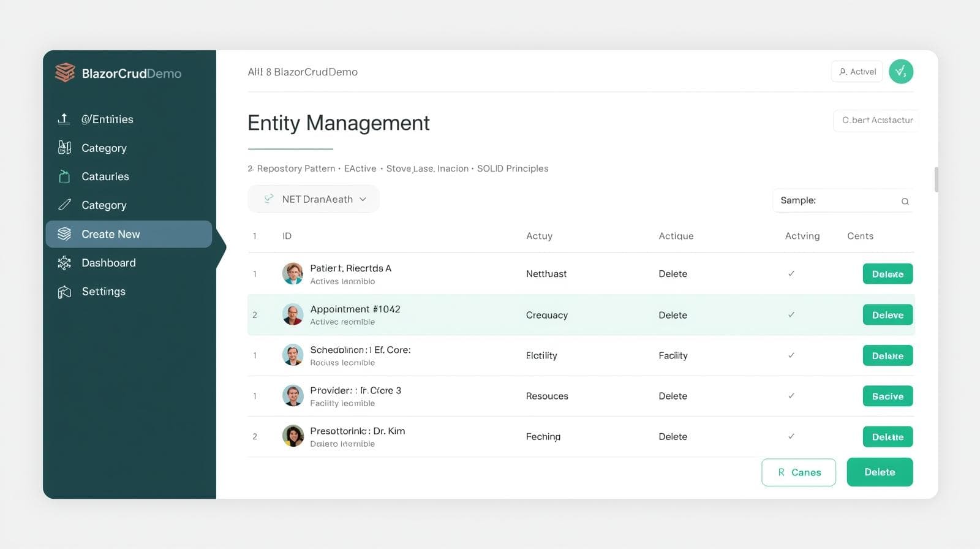Open the Dashboard menu item
980x549 pixels.
tap(108, 263)
